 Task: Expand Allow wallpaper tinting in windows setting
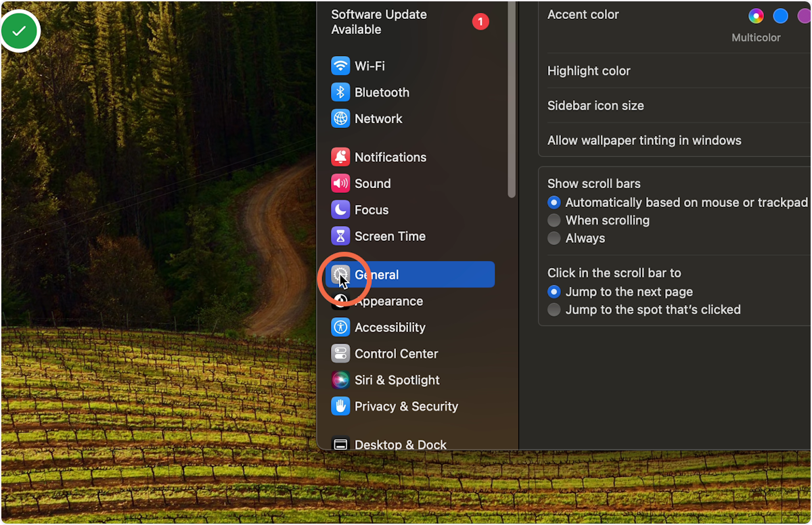point(644,140)
